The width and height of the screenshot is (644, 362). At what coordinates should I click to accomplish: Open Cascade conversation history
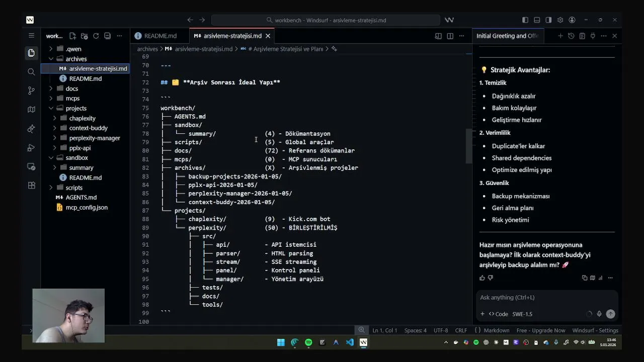point(571,36)
